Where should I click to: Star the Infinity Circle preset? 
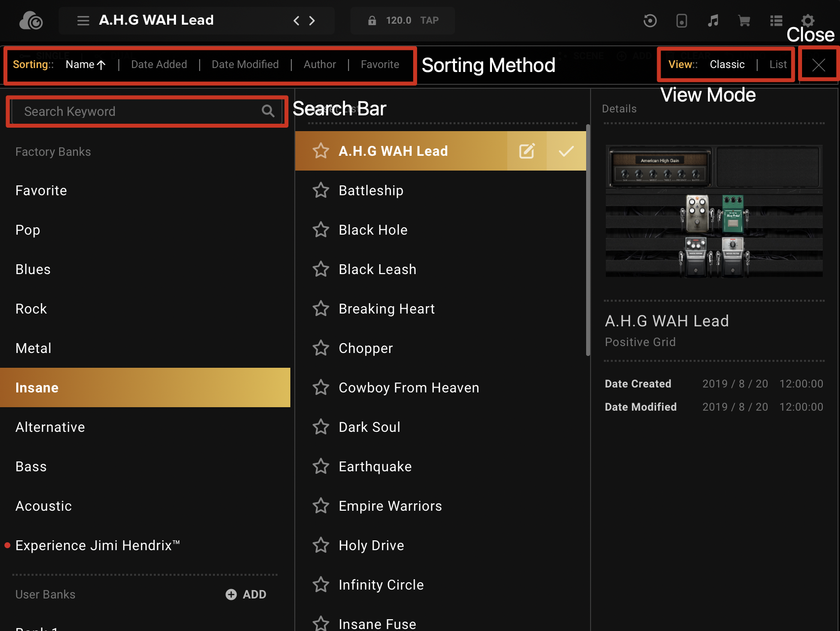click(321, 585)
